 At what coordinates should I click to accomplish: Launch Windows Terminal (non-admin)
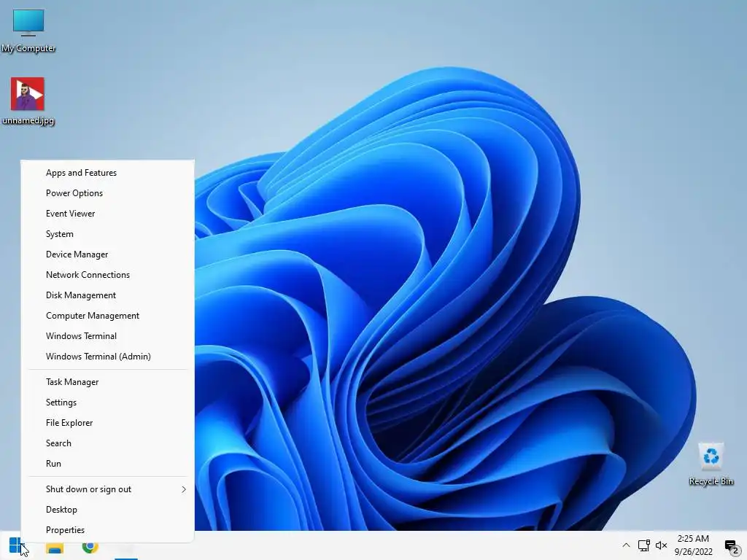coord(108,336)
